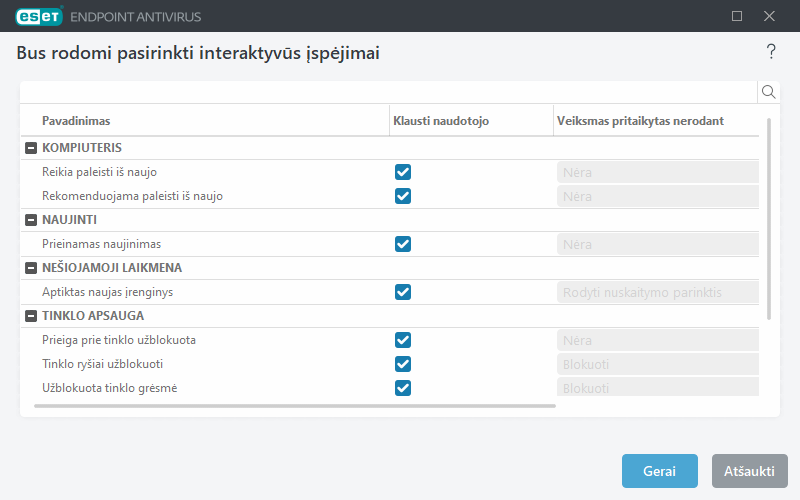Open action dropdown for 'Rekomenduojama paleisti iš naujo'
Viewport: 800px width, 500px height.
658,196
